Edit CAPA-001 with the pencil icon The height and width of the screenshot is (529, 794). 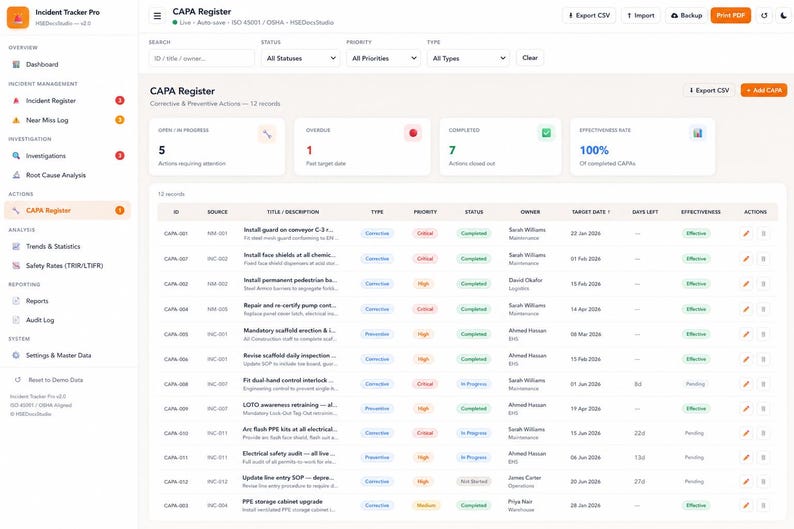click(x=746, y=233)
